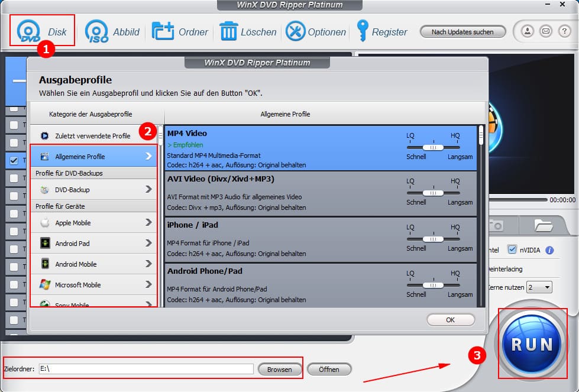Uncheck the ticked title checkbox in the background list

click(14, 160)
